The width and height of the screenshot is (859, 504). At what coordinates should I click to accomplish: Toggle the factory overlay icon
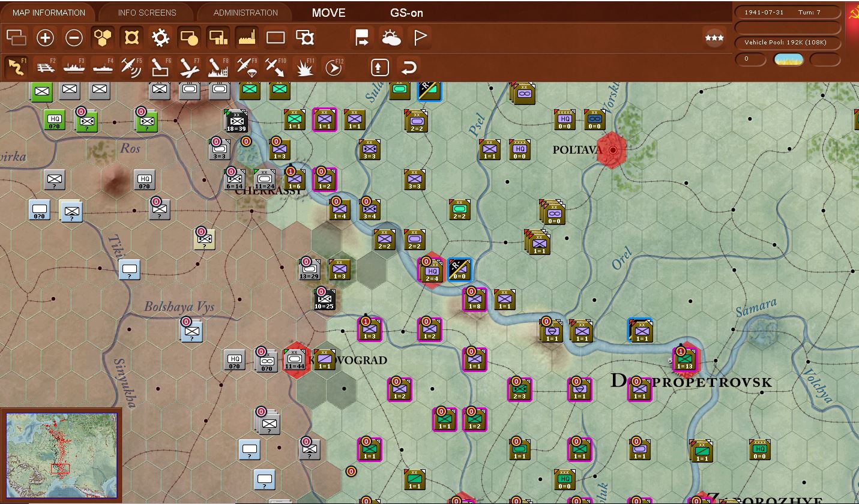tap(247, 38)
